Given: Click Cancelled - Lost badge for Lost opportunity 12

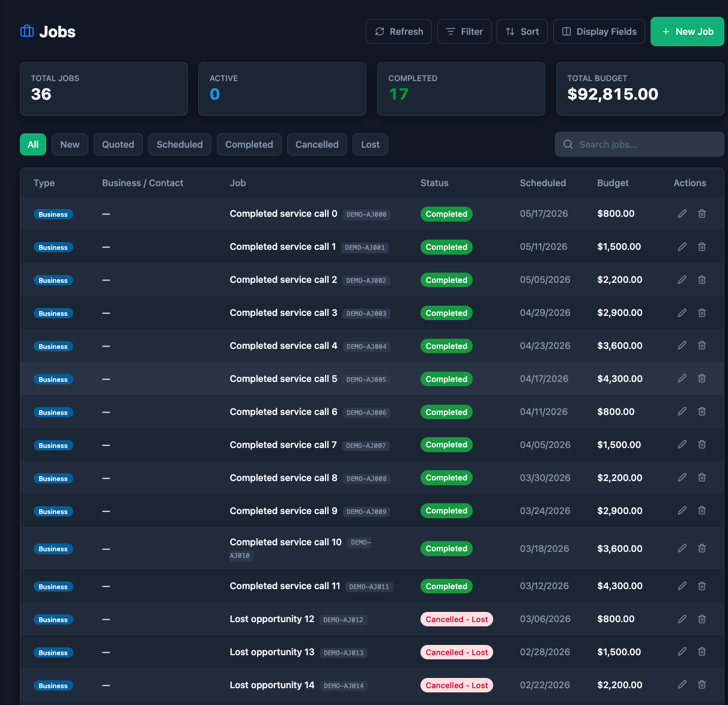Looking at the screenshot, I should pos(457,619).
